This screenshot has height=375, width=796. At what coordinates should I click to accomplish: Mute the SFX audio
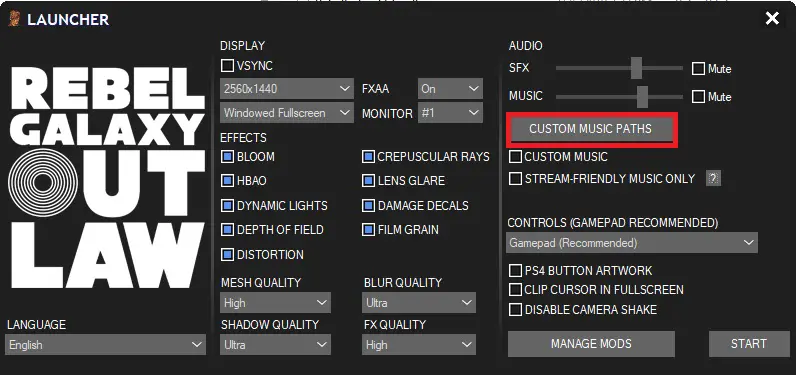(x=699, y=69)
